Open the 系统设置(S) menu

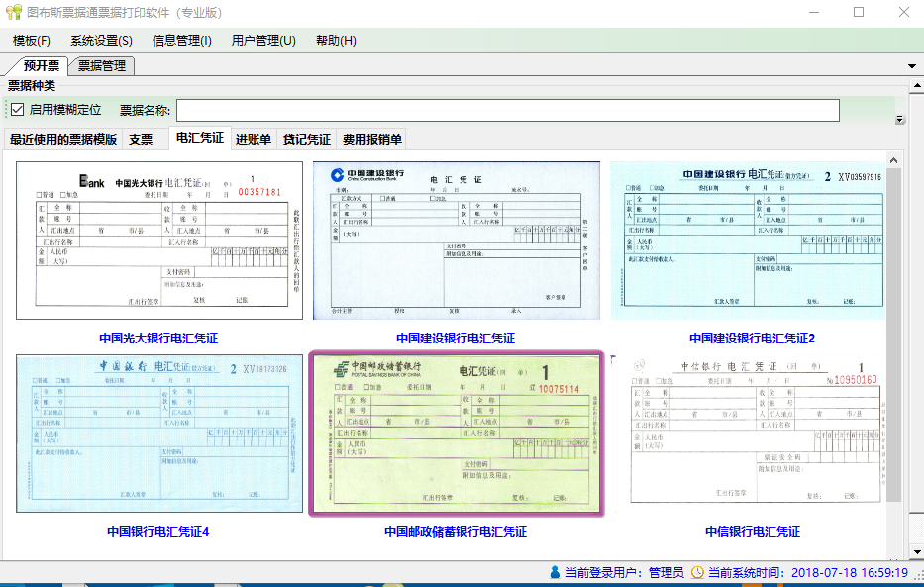(101, 41)
